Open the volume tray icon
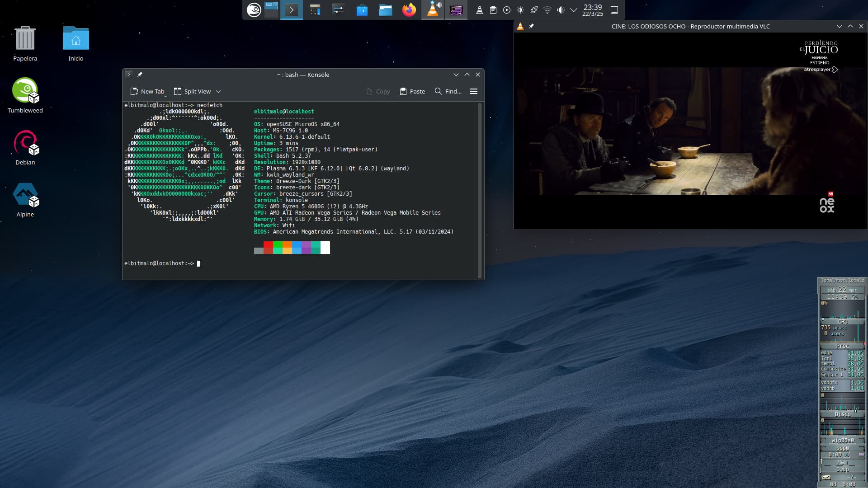Viewport: 868px width, 488px height. click(561, 10)
